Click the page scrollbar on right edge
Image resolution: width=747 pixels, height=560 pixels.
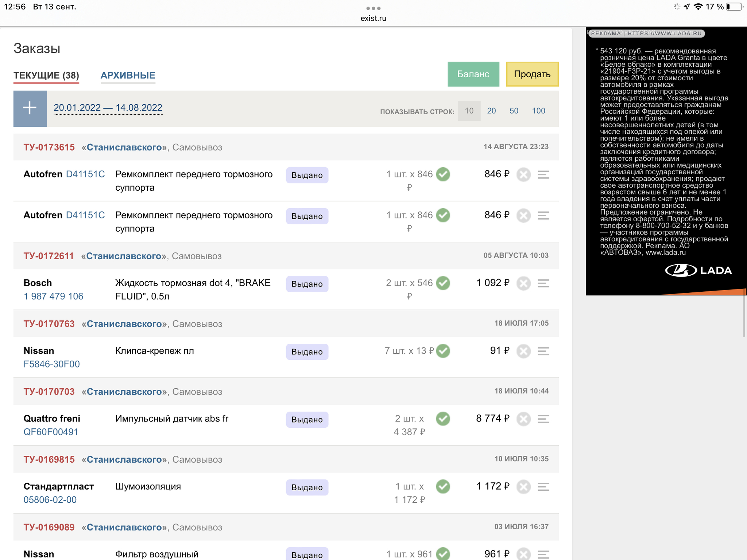pos(744,314)
